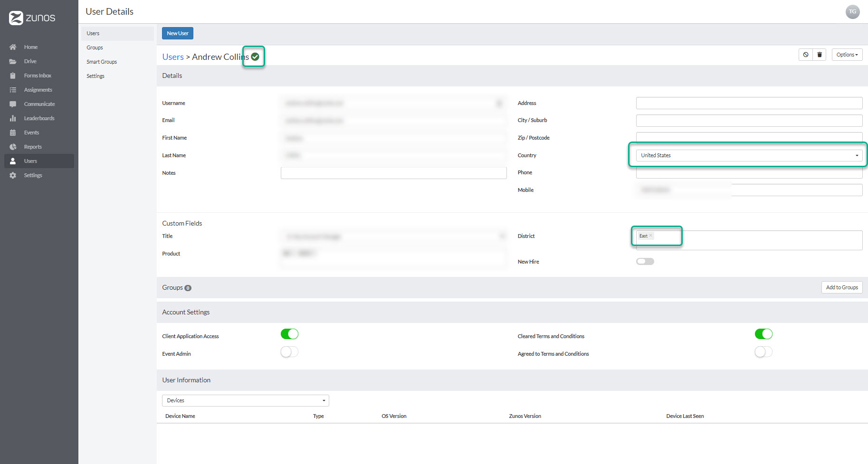This screenshot has height=464, width=868.
Task: Open Communicate in the sidebar
Action: 39,104
